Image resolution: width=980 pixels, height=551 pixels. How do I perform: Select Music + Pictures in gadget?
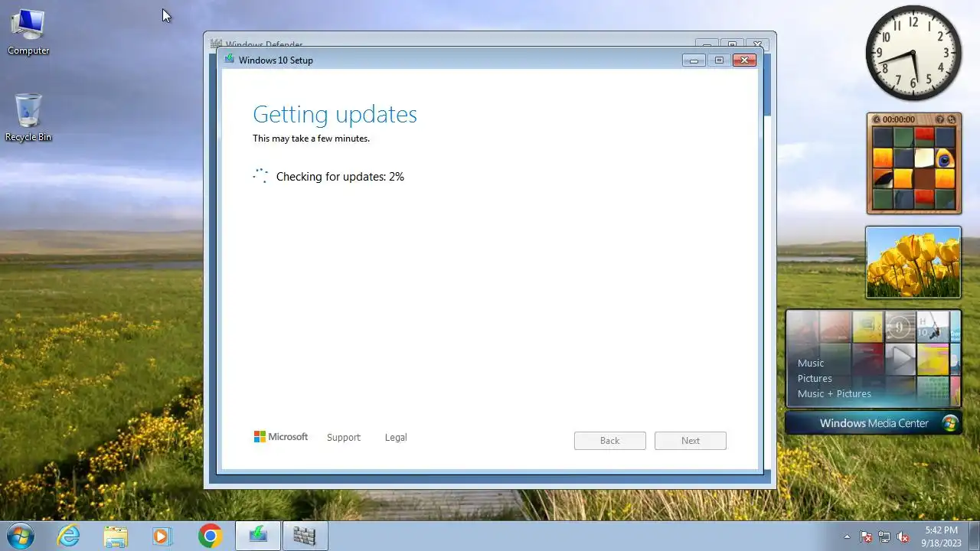pos(835,393)
